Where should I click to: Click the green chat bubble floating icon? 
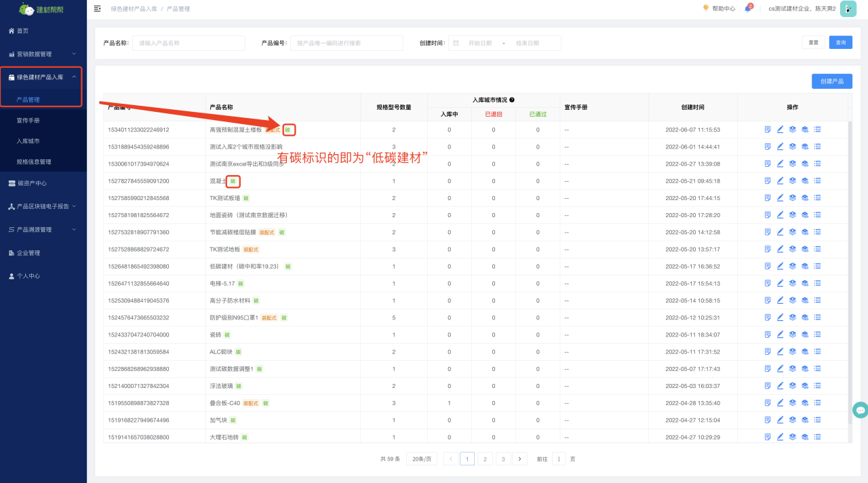point(860,410)
